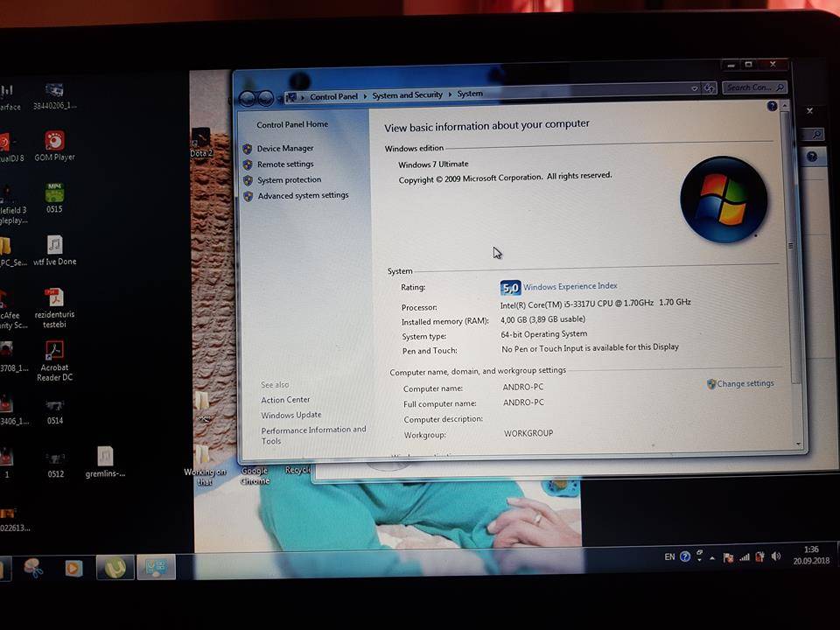Open Action Center under See also
This screenshot has width=840, height=630.
pyautogui.click(x=285, y=400)
